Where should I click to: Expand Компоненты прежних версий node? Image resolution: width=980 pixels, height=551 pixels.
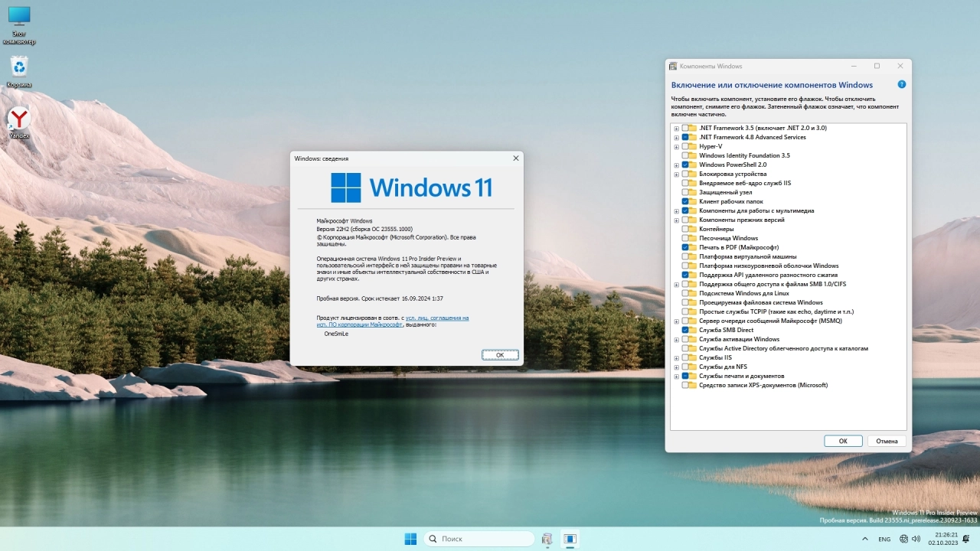(676, 220)
